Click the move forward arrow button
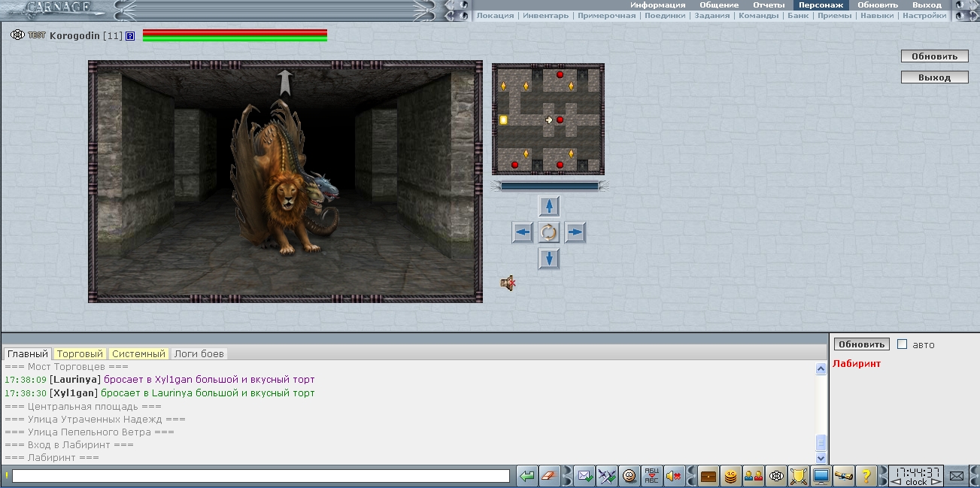 [549, 206]
